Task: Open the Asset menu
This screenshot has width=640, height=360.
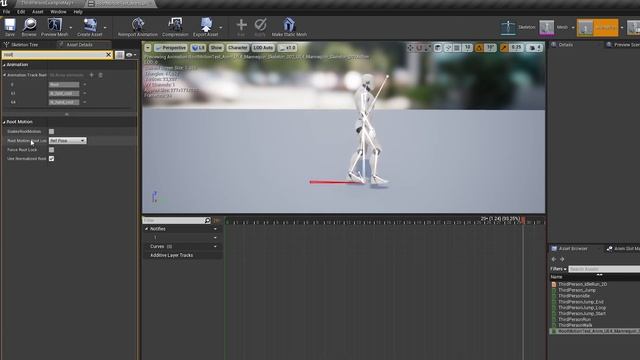Action: [38, 12]
